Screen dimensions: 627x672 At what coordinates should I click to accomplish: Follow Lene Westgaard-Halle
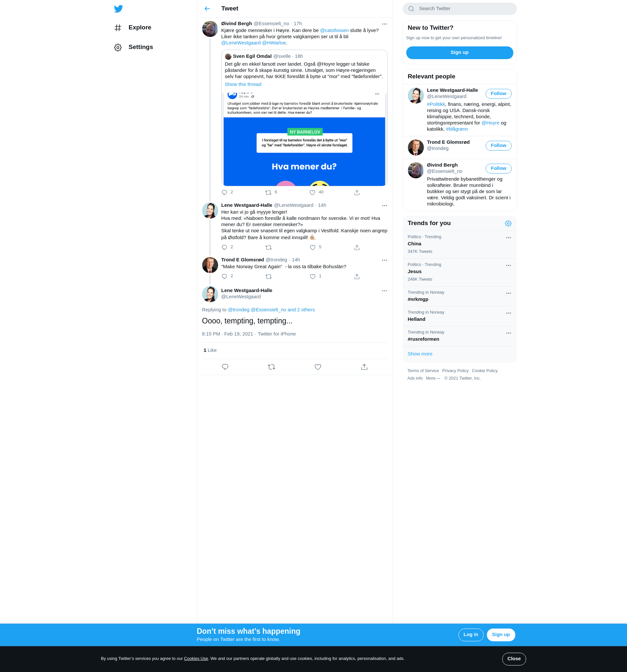point(498,94)
